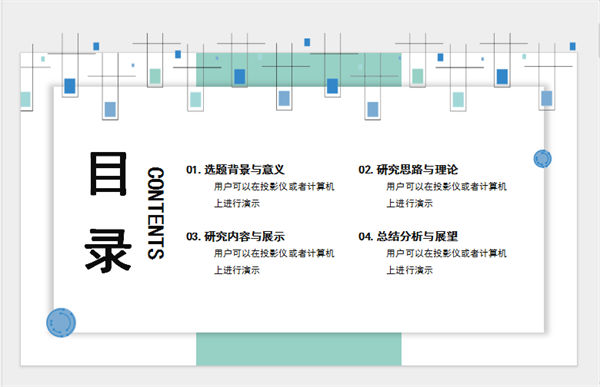Select description text under heading 02

click(x=446, y=194)
